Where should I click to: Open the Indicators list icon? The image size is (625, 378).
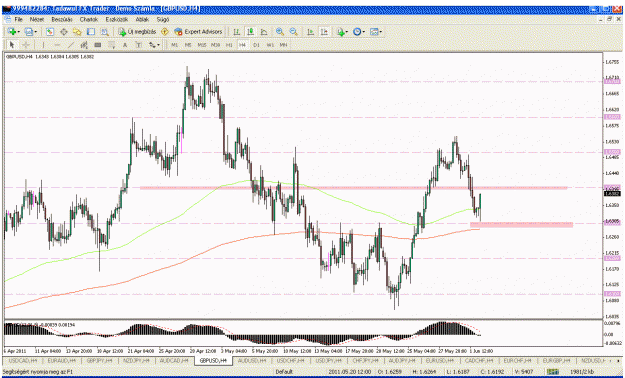(x=340, y=32)
